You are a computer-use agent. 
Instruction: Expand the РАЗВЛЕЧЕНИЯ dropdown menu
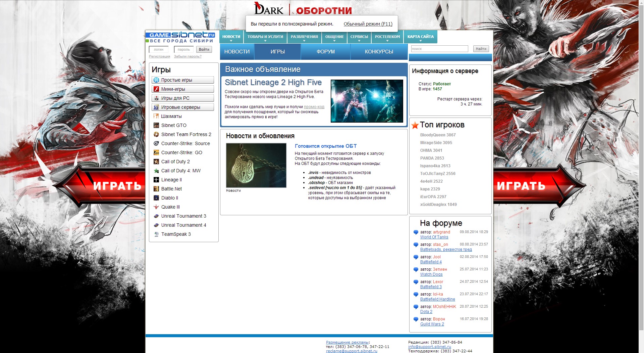[304, 37]
